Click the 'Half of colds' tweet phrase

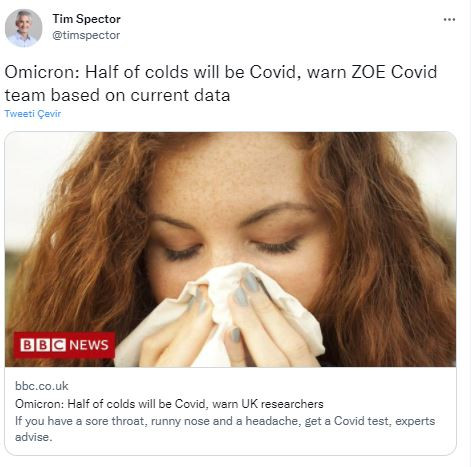(x=137, y=72)
